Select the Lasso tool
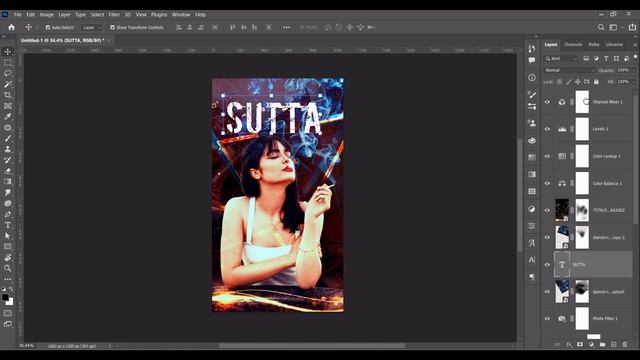 coord(8,73)
